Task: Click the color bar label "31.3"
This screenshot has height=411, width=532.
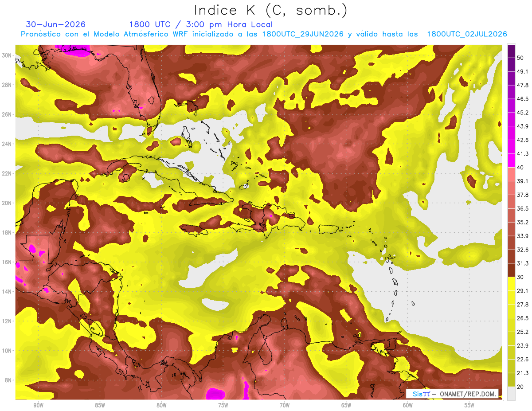Action: coord(523,263)
